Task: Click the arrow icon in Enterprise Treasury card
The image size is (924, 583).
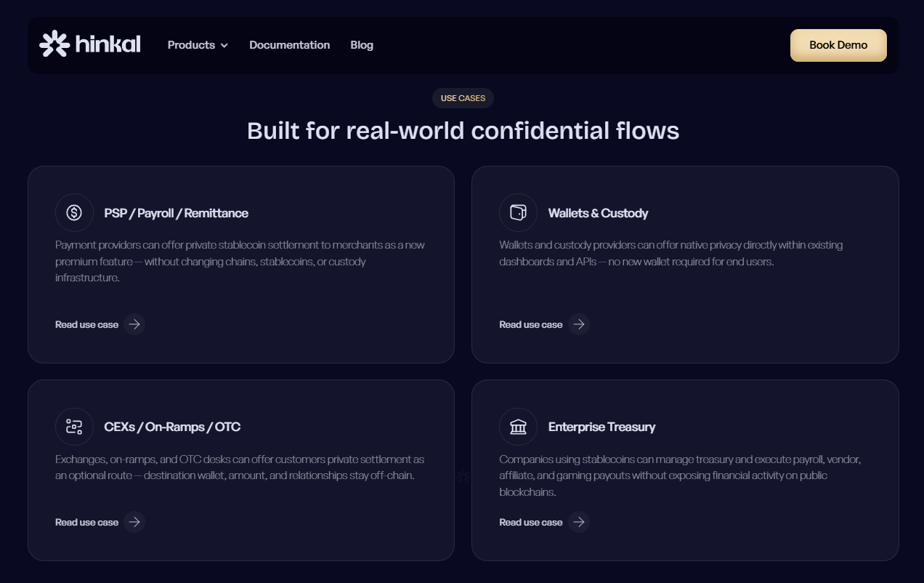Action: [x=578, y=522]
